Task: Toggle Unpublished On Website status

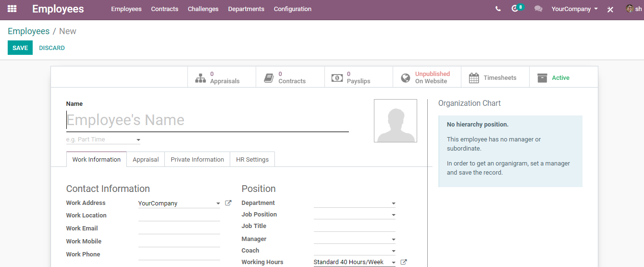Action: coord(427,77)
